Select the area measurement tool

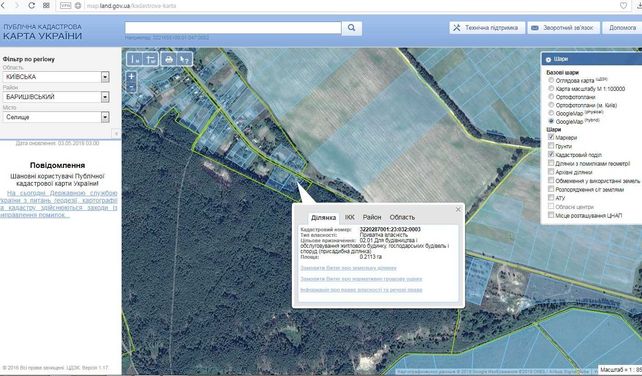[x=151, y=59]
